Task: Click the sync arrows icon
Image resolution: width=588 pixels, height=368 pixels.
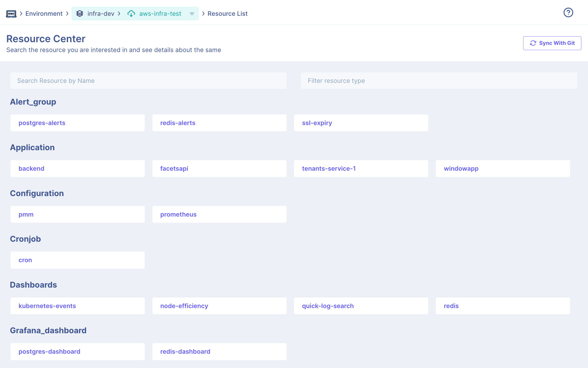Action: pos(533,43)
